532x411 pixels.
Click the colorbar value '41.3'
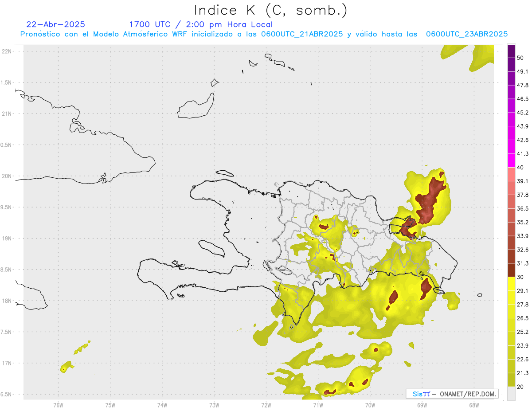point(523,154)
